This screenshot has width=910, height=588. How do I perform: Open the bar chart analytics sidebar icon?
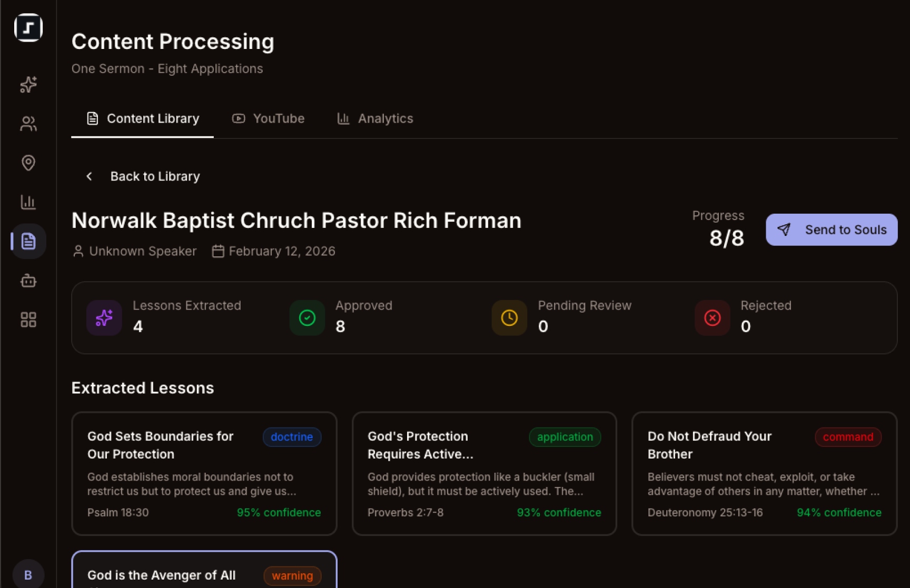(28, 202)
